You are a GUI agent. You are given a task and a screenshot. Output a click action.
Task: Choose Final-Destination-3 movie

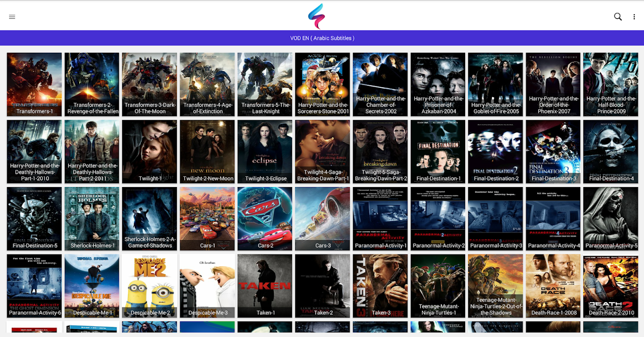[x=553, y=152]
